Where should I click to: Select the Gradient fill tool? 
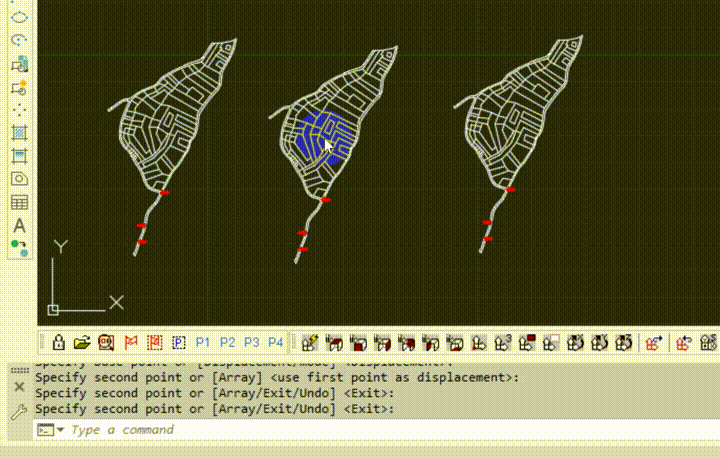(x=19, y=156)
